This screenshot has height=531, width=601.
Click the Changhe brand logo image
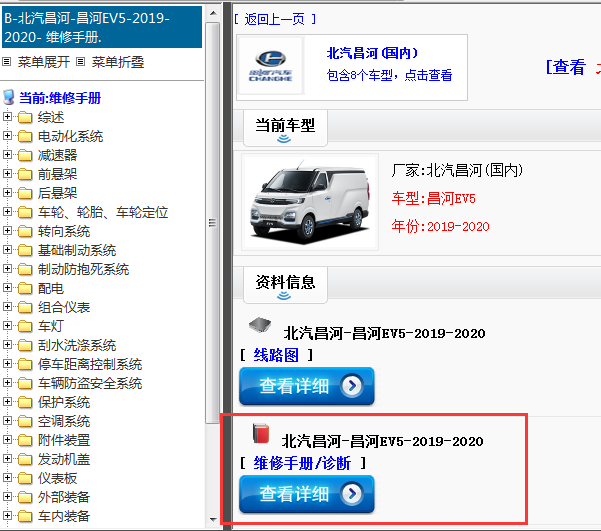(271, 66)
